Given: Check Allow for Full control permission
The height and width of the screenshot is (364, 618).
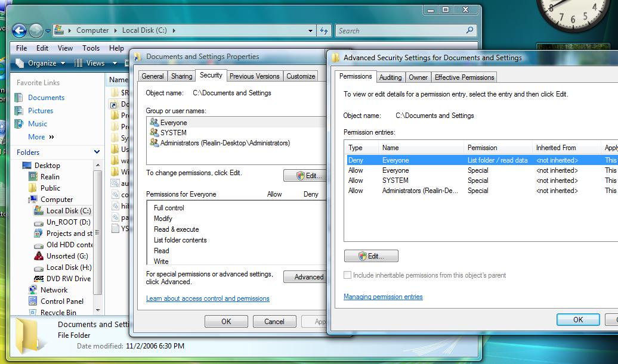Looking at the screenshot, I should (x=276, y=208).
